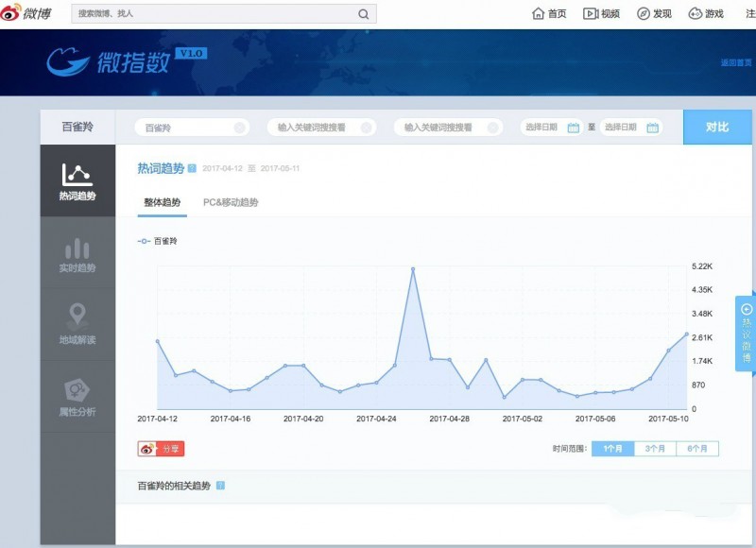This screenshot has height=548, width=756.
Task: Open the 游戏 games controller link
Action: pyautogui.click(x=706, y=13)
